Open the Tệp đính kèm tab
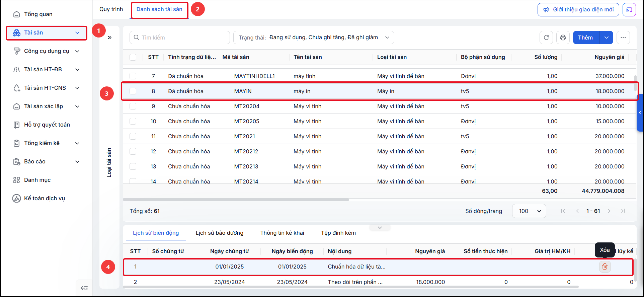 338,233
